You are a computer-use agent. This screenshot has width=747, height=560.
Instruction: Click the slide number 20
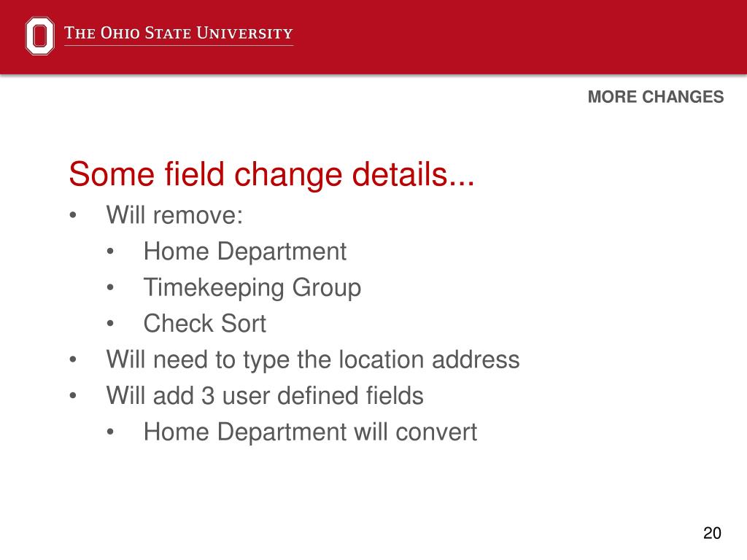click(x=712, y=533)
